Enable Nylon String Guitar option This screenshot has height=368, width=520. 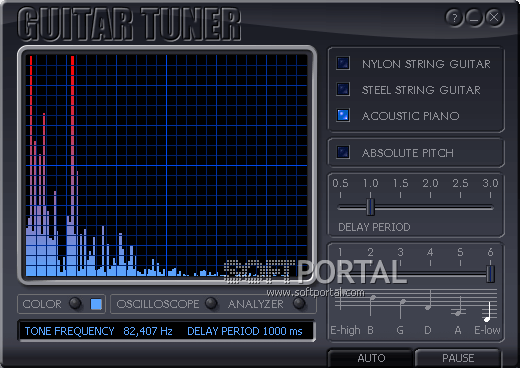tap(343, 63)
